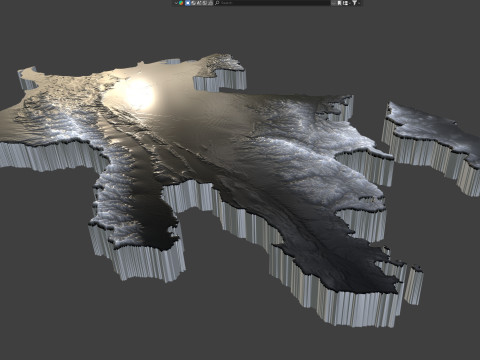Expand the chevron left of multicolored icon

[176, 3]
